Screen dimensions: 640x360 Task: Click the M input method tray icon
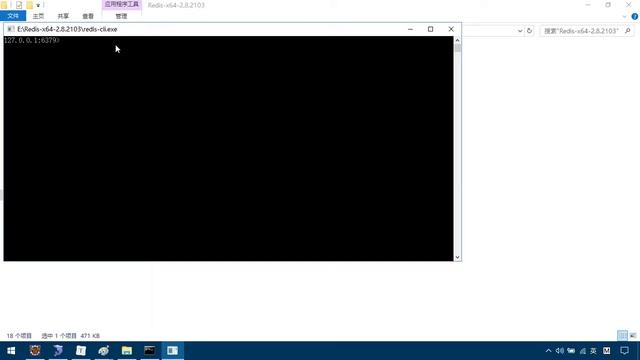click(x=607, y=351)
